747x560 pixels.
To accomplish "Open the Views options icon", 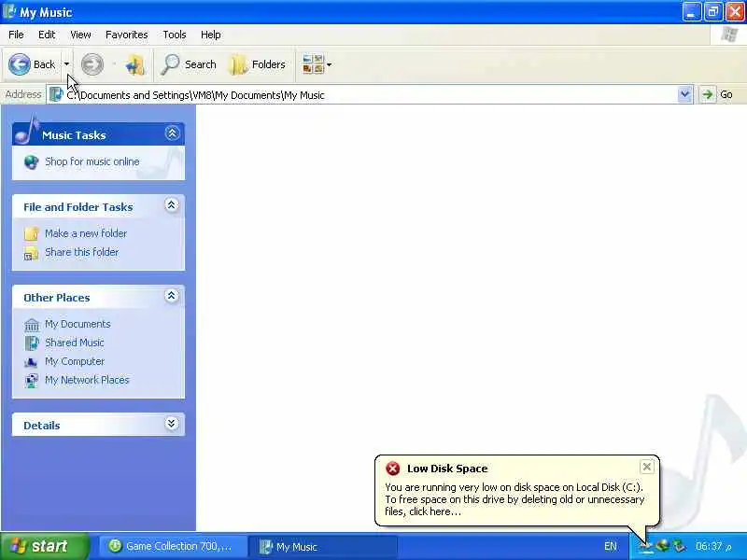I will [313, 64].
